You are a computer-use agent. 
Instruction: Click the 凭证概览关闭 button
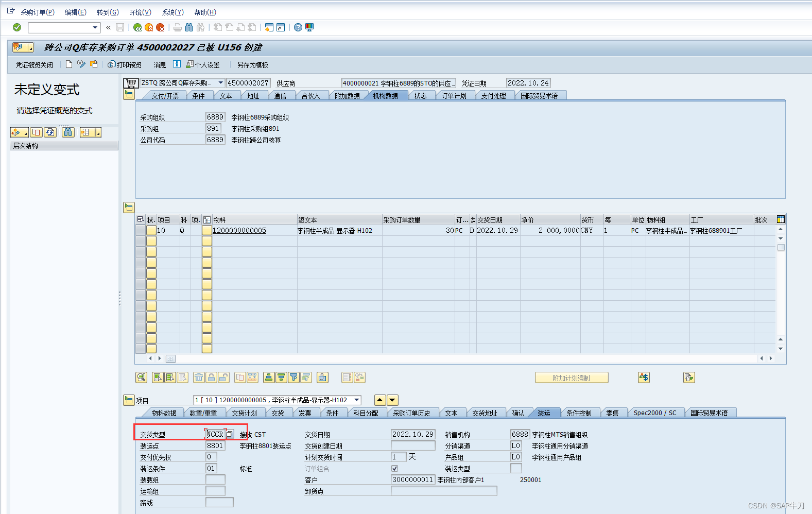click(34, 65)
